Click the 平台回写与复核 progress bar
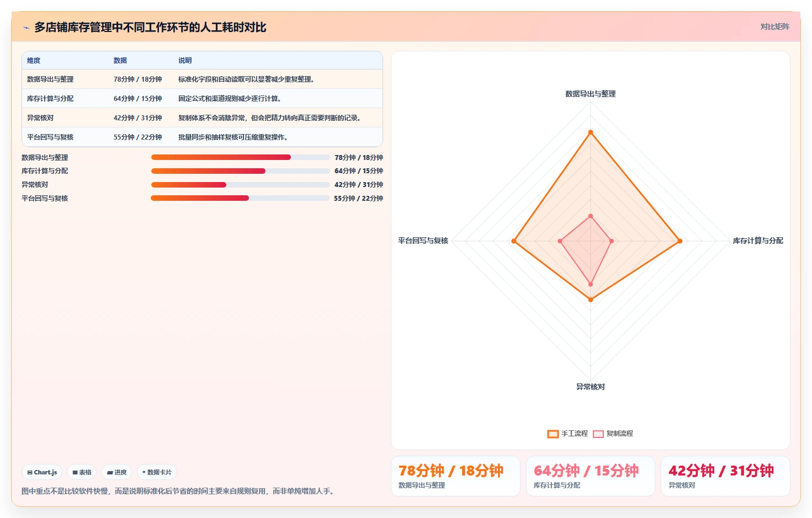 point(240,198)
